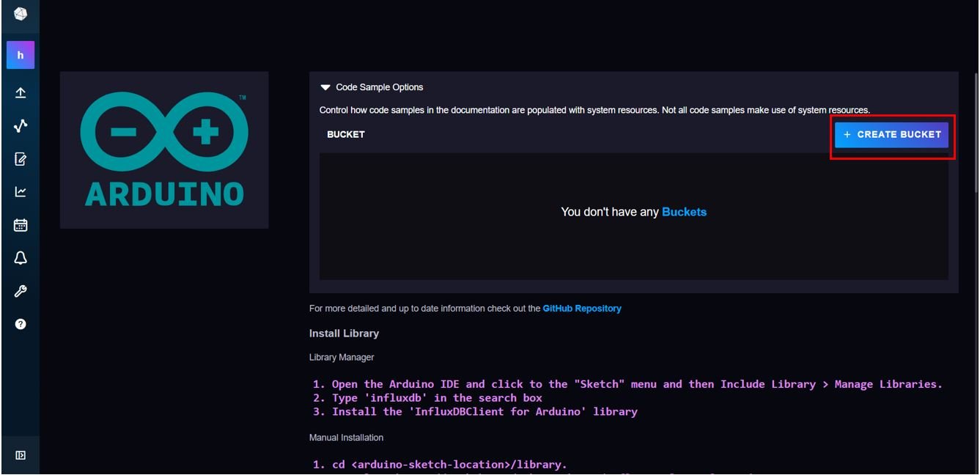Collapse the Code Sample Options section

372,87
